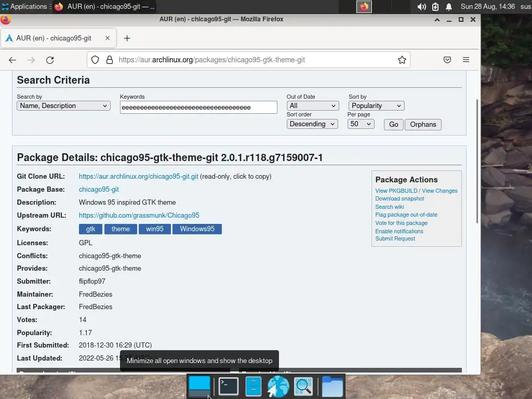The image size is (532, 399).
Task: Copy the Git Clone URL link
Action: pyautogui.click(x=138, y=177)
